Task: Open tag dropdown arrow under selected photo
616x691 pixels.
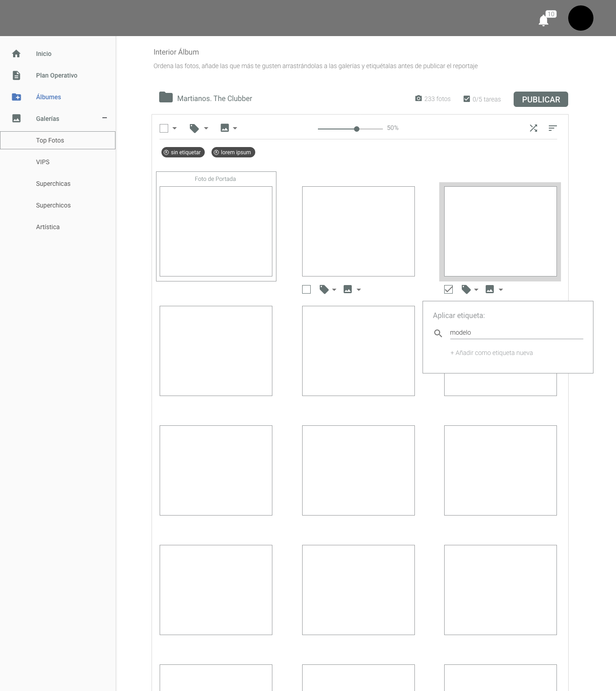Action: click(476, 290)
